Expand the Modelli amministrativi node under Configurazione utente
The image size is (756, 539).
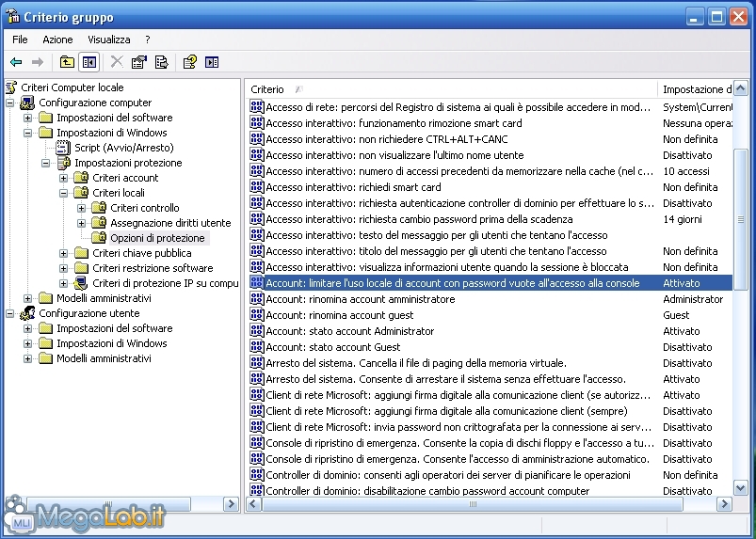point(28,358)
